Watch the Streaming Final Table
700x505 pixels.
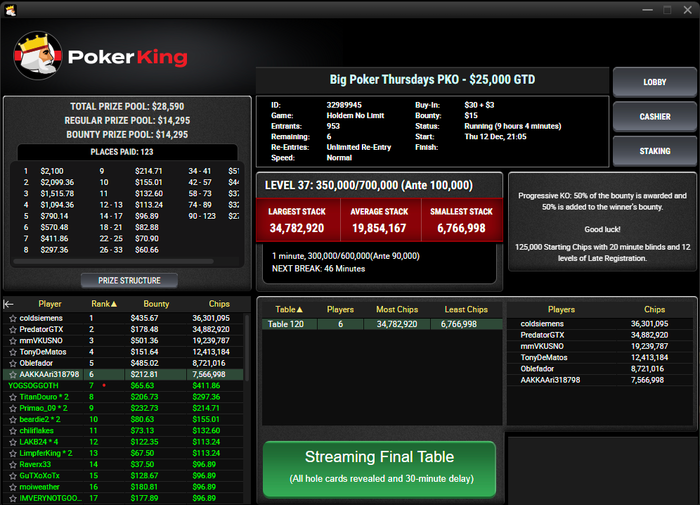[x=379, y=468]
